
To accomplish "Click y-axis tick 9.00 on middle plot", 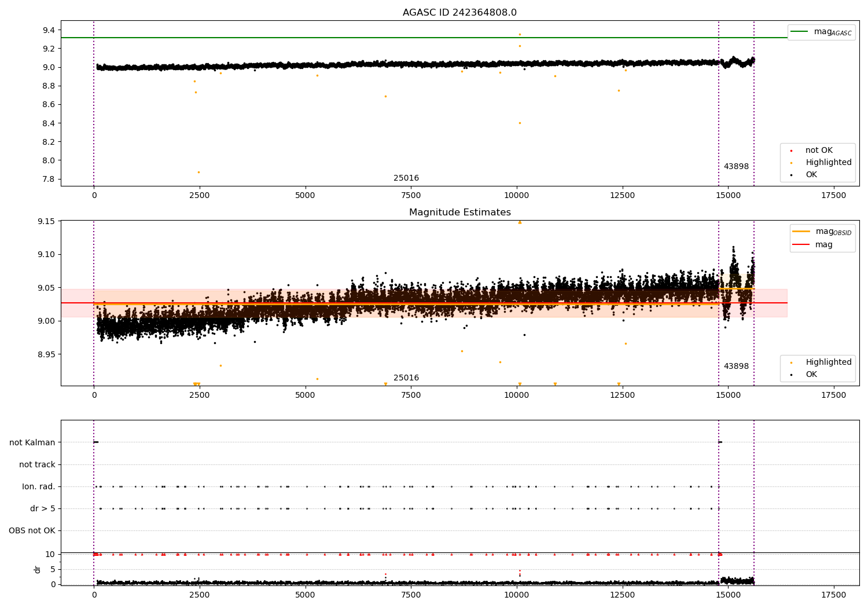I will click(x=47, y=321).
